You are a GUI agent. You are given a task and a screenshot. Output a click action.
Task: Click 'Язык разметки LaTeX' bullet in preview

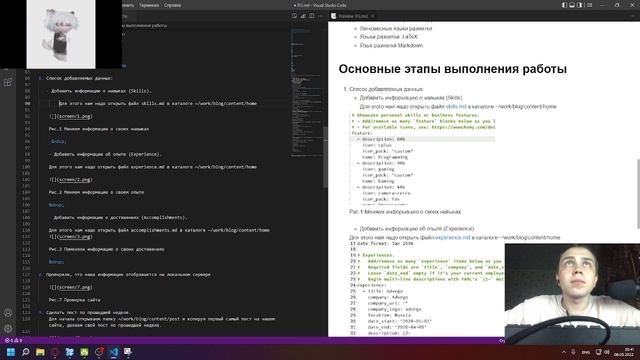pyautogui.click(x=388, y=37)
